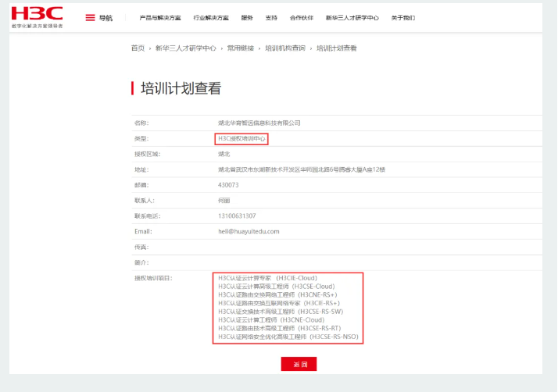
Task: Open the 行业解决方案 menu
Action: coord(211,18)
